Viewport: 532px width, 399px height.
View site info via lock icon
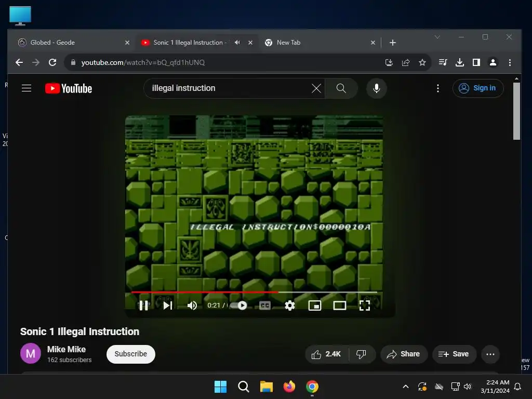(x=73, y=62)
